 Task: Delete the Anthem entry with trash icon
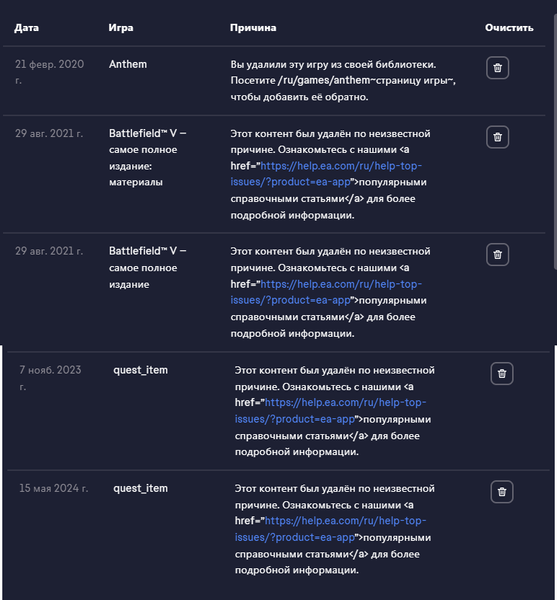[x=497, y=68]
